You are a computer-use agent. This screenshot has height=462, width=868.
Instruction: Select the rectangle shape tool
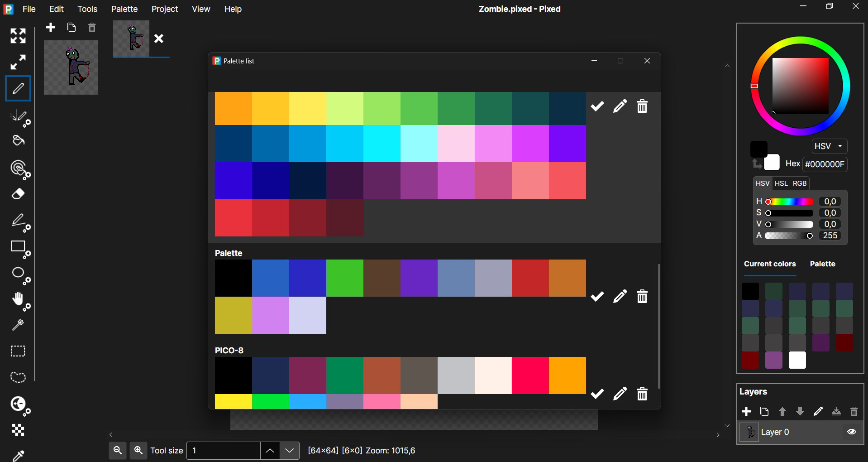coord(20,249)
